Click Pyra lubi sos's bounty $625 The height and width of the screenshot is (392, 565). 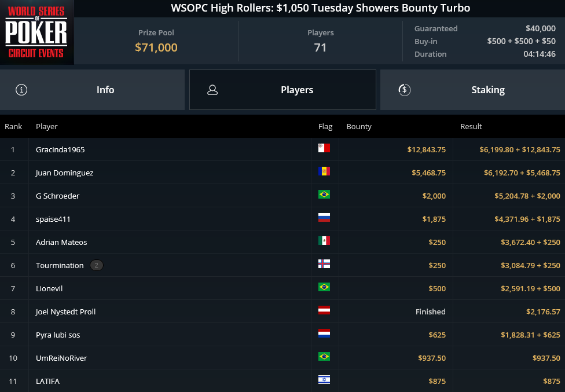click(x=437, y=335)
